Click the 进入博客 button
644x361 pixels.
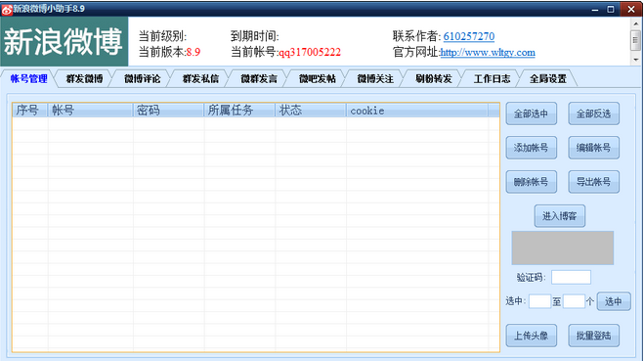click(x=559, y=216)
